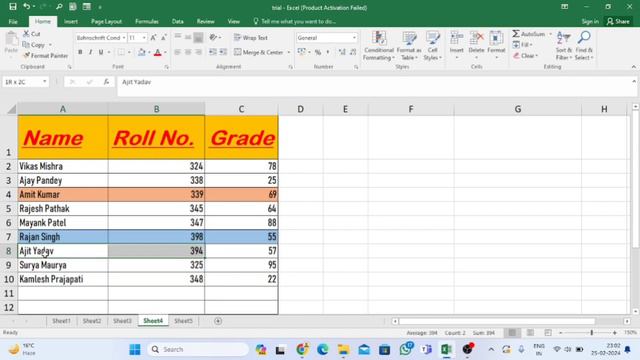Collapse the ribbon with the chevron
The image size is (640, 360).
[x=633, y=67]
